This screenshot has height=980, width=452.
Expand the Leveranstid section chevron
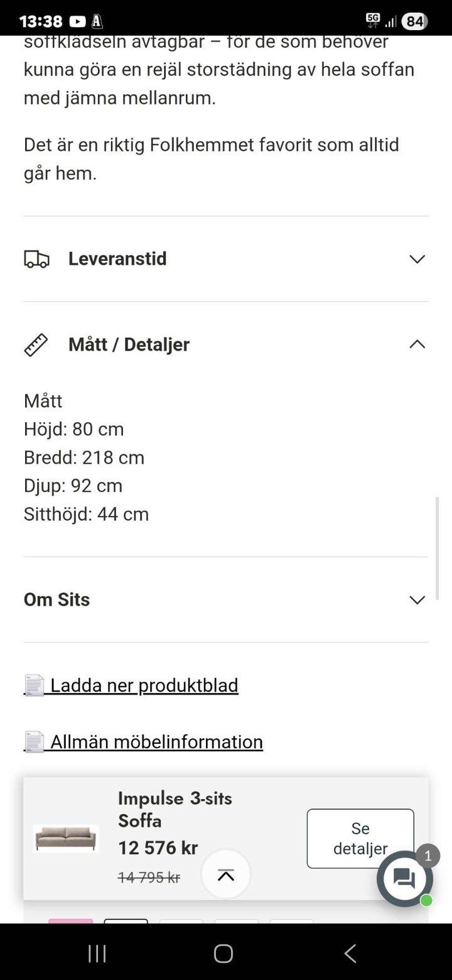pos(417,259)
